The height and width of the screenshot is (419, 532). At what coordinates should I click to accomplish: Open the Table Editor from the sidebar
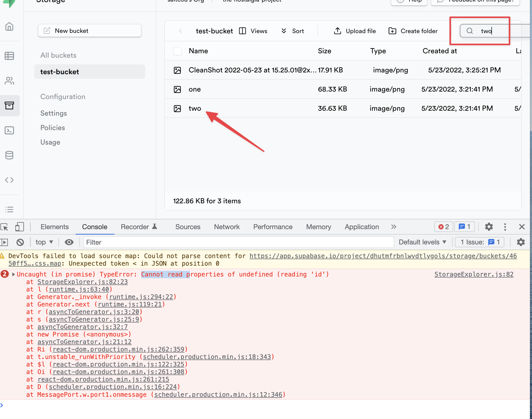pyautogui.click(x=10, y=56)
